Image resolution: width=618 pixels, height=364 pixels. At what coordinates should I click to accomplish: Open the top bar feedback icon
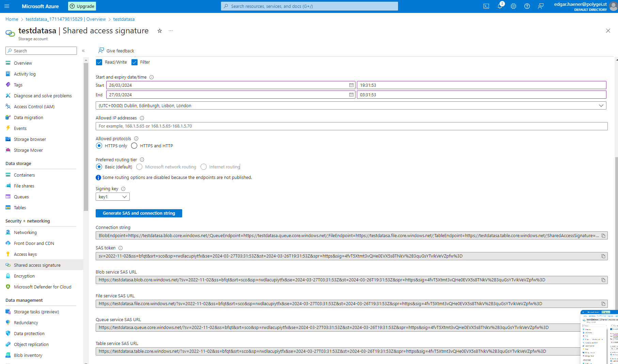(541, 6)
